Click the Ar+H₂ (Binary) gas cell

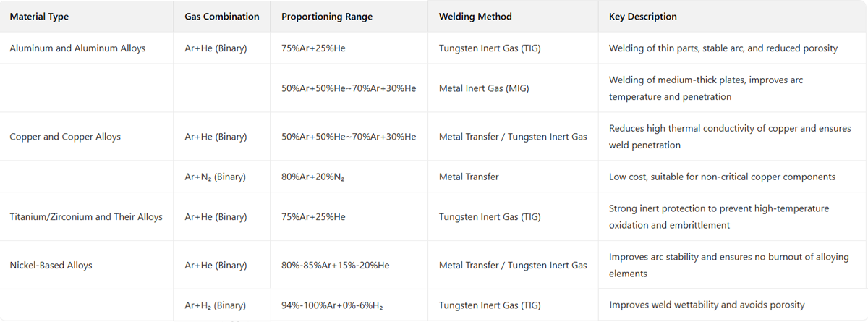coord(215,305)
